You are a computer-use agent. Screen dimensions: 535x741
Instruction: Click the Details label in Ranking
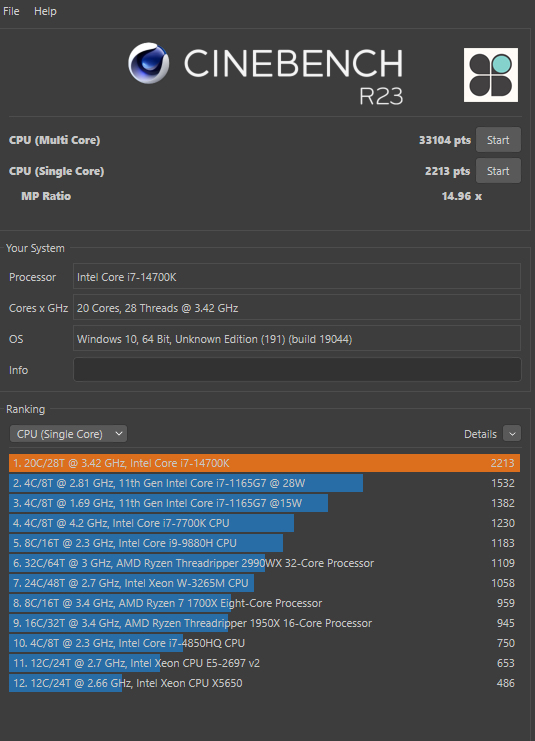480,434
